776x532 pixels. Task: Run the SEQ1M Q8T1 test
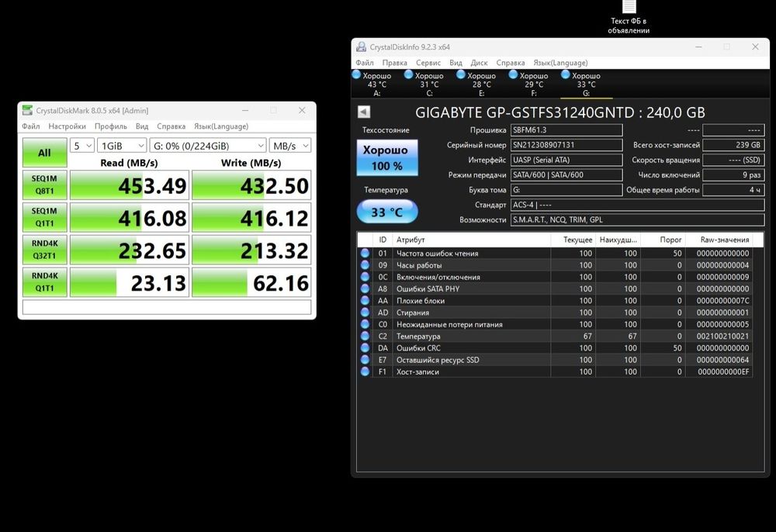pyautogui.click(x=44, y=185)
